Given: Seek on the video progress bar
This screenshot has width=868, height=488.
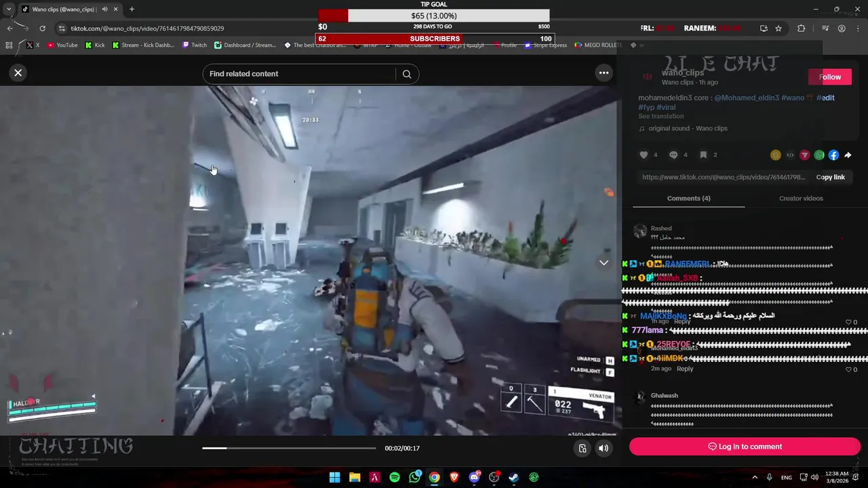Looking at the screenshot, I should (x=289, y=448).
